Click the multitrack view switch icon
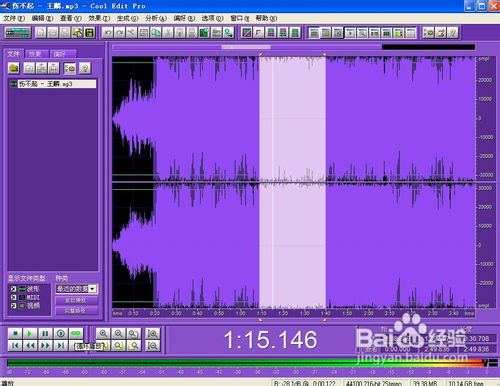The height and width of the screenshot is (386, 500). tap(18, 33)
